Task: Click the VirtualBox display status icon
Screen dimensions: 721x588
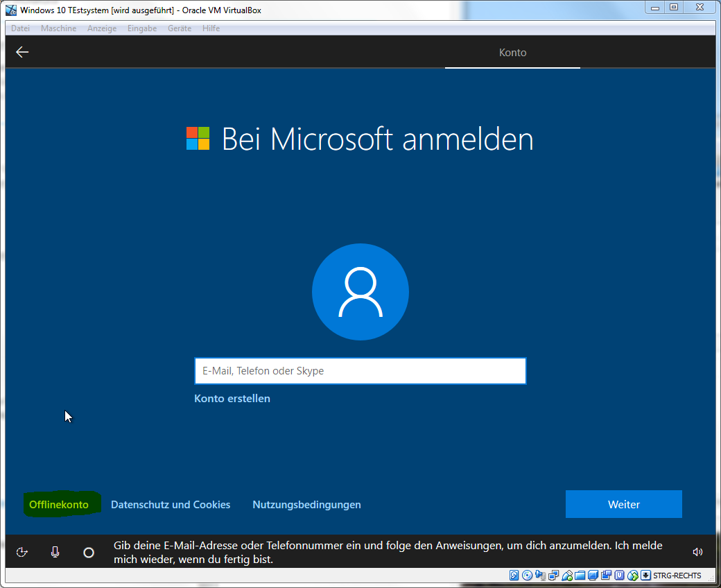Action: click(593, 576)
